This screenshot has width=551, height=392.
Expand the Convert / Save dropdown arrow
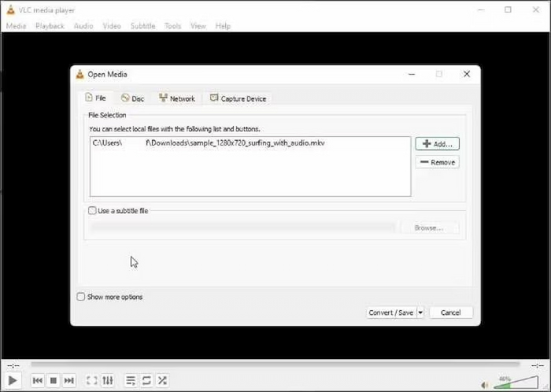tap(420, 312)
